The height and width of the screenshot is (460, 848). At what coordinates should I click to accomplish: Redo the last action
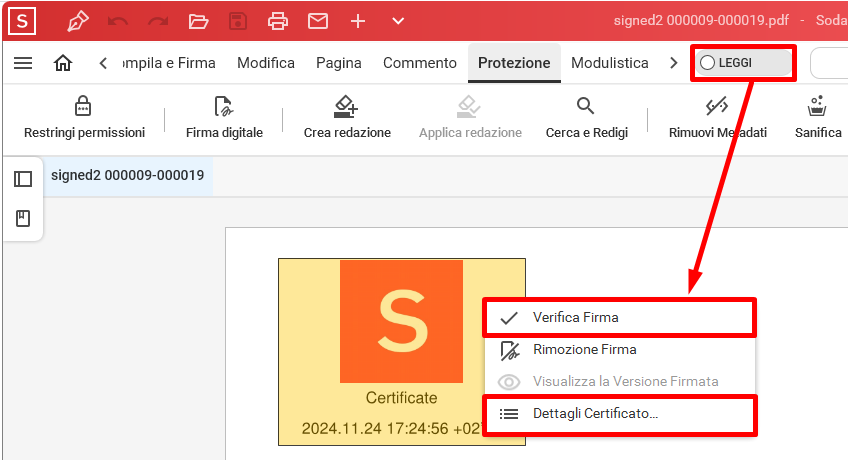point(158,22)
